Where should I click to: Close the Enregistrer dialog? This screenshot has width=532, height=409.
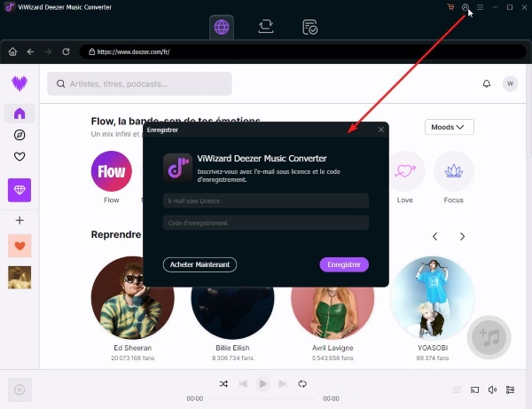click(x=381, y=130)
